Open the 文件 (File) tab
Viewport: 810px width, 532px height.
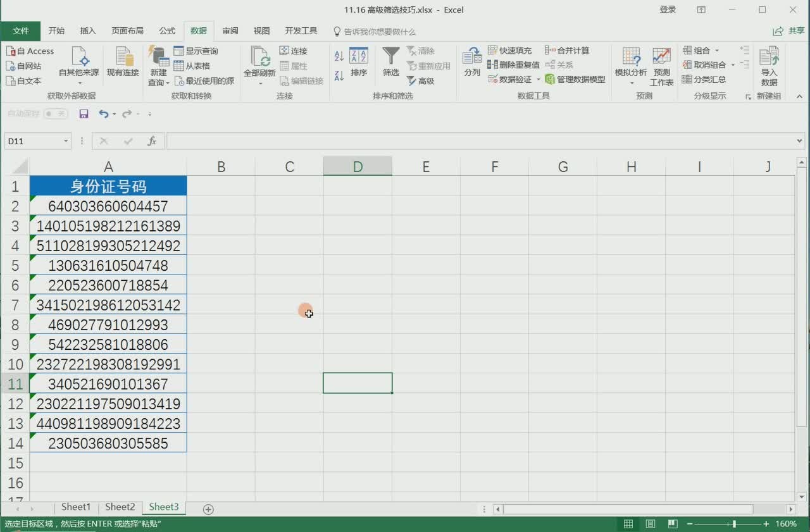pos(21,31)
